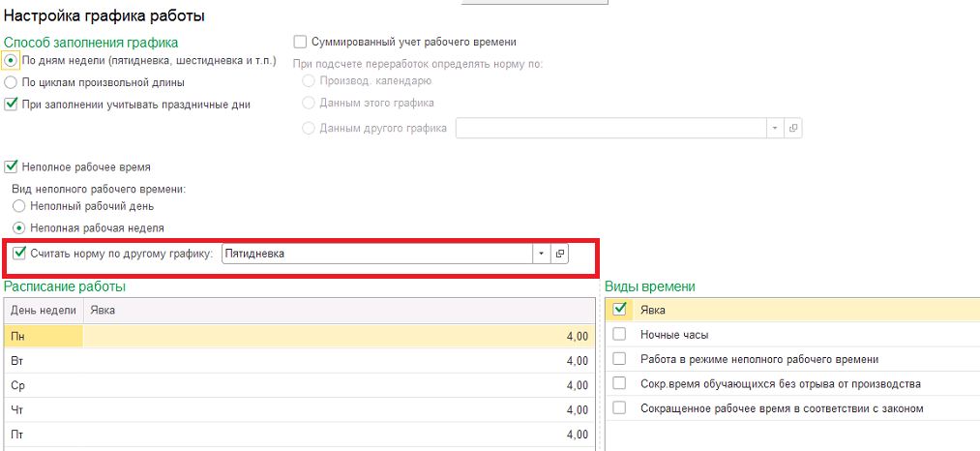This screenshot has height=451, width=980.
Task: Click the Вт row hours cell
Action: [x=340, y=361]
